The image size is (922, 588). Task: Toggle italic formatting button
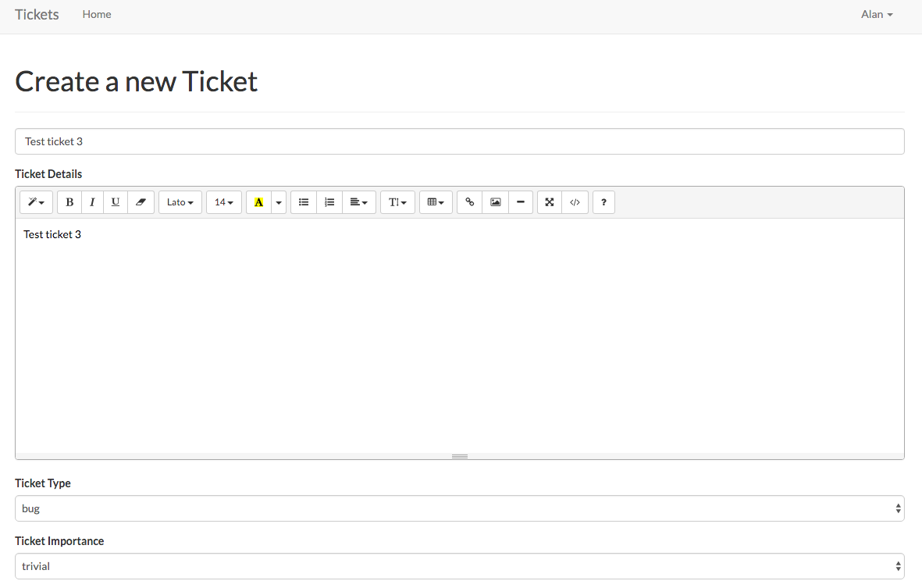tap(92, 202)
